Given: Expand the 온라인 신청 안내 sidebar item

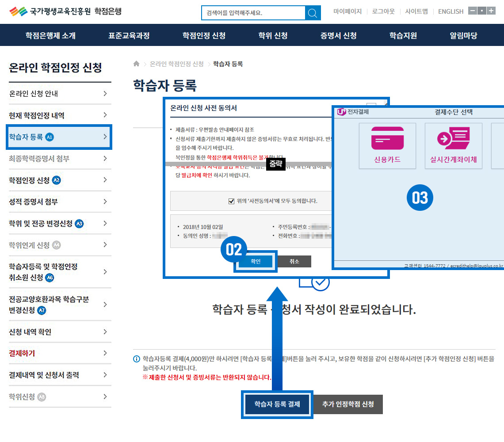Looking at the screenshot, I should (105, 94).
